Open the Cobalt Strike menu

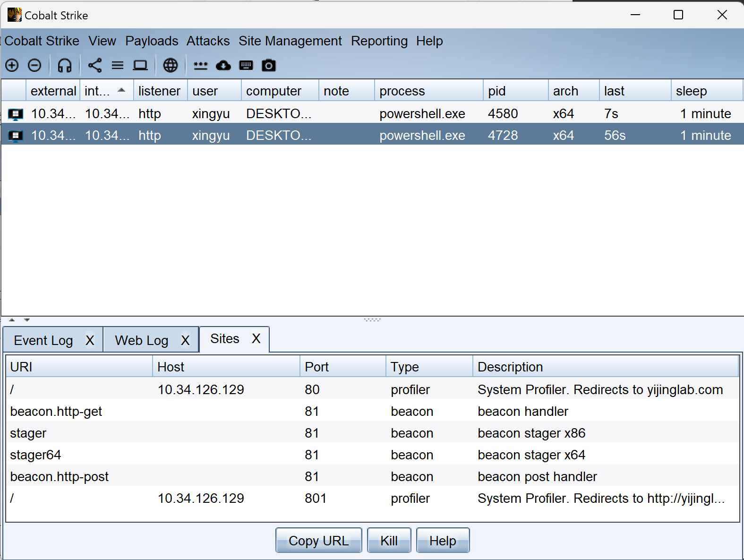42,41
